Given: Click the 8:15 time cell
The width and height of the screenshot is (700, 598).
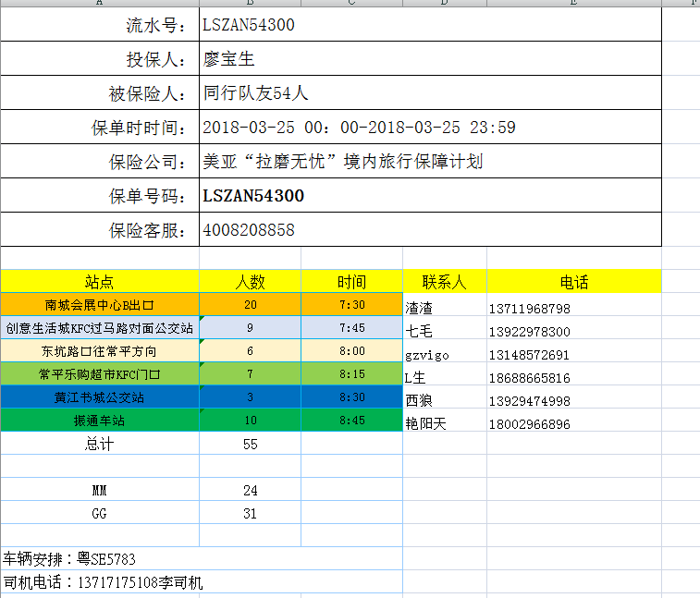Looking at the screenshot, I should [351, 374].
